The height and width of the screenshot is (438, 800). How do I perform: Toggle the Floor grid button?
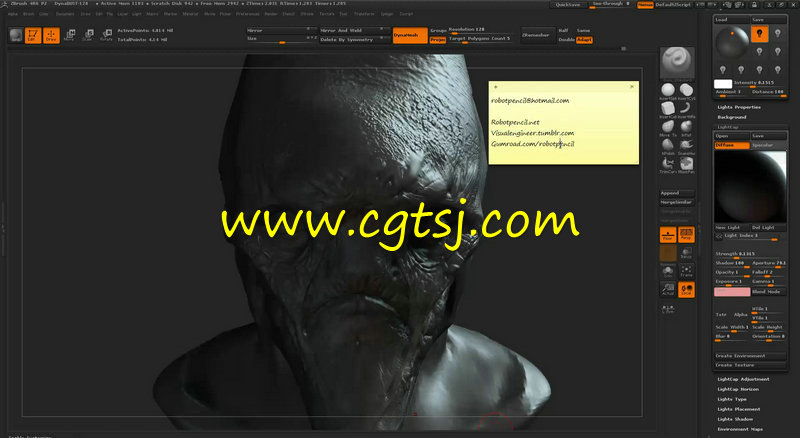[668, 234]
